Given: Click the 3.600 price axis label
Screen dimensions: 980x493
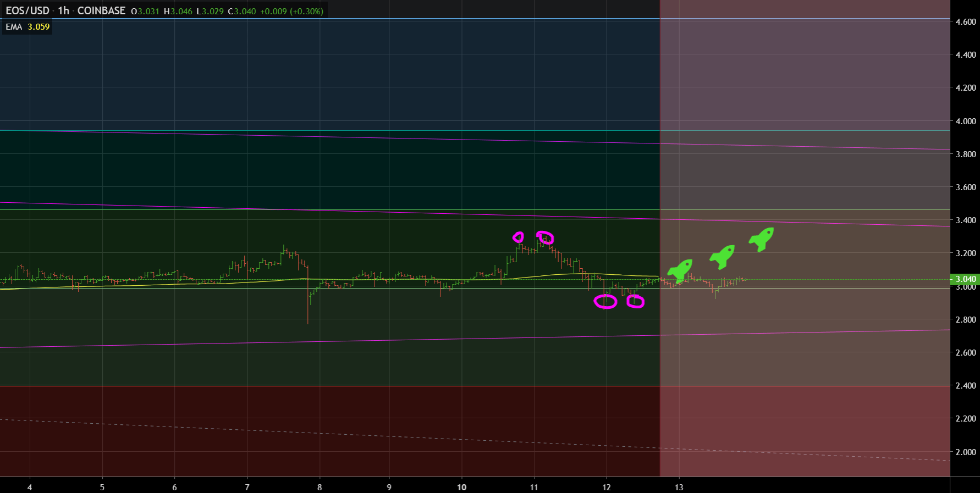Looking at the screenshot, I should pyautogui.click(x=966, y=187).
